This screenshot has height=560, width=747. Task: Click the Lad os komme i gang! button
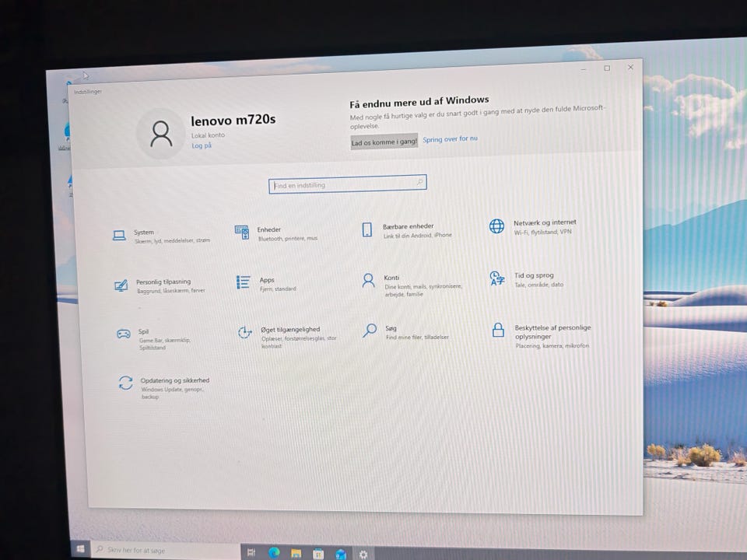[x=384, y=142]
